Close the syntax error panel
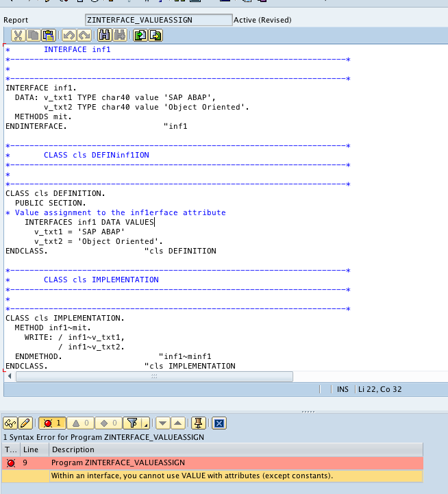 [x=219, y=423]
